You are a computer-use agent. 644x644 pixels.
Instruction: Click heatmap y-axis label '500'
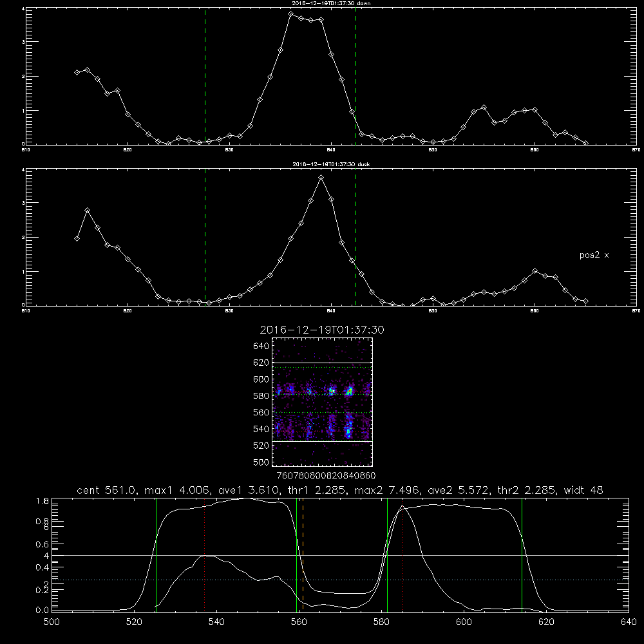pos(261,462)
